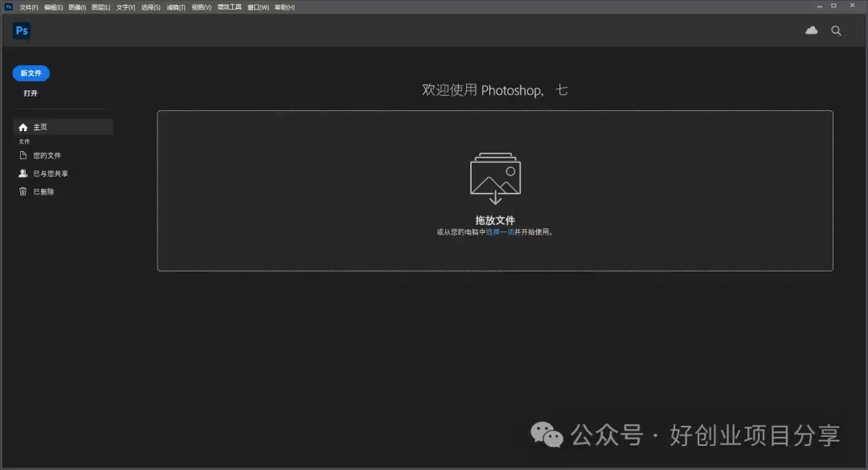868x470 pixels.
Task: Follow the 选择一项 link
Action: tap(500, 232)
